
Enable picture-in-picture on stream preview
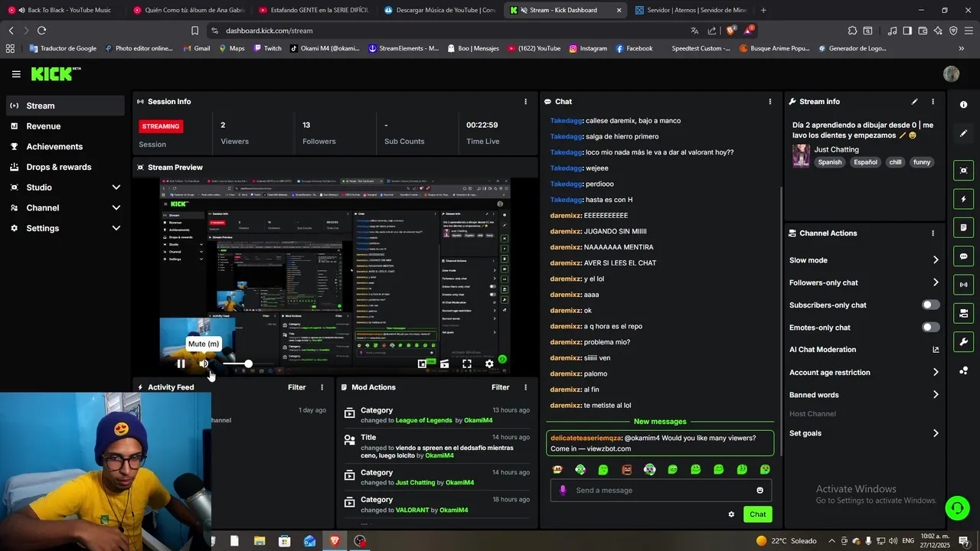click(x=422, y=364)
